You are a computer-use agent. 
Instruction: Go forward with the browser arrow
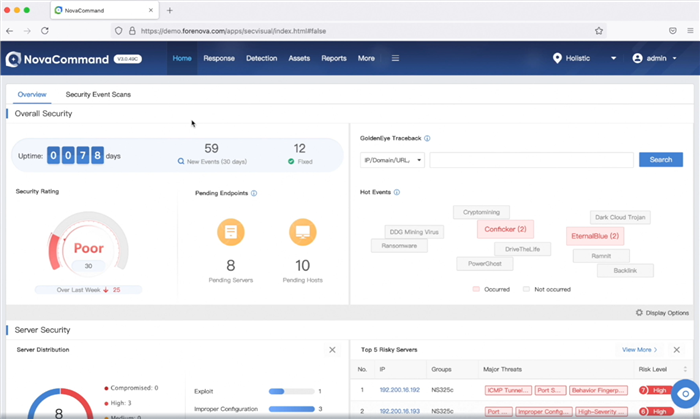27,31
